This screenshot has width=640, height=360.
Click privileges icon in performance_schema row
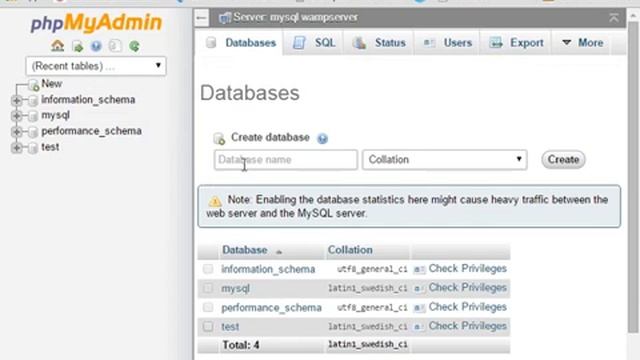coord(419,307)
